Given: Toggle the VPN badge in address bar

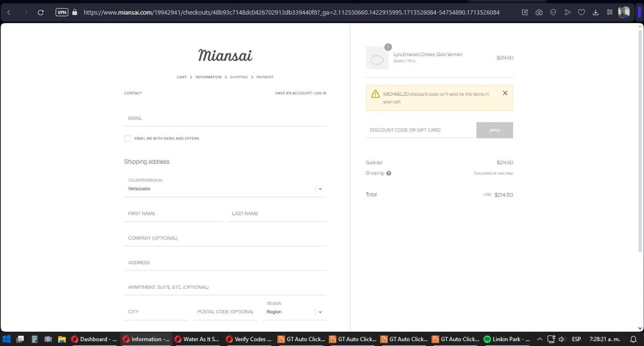Looking at the screenshot, I should (62, 12).
